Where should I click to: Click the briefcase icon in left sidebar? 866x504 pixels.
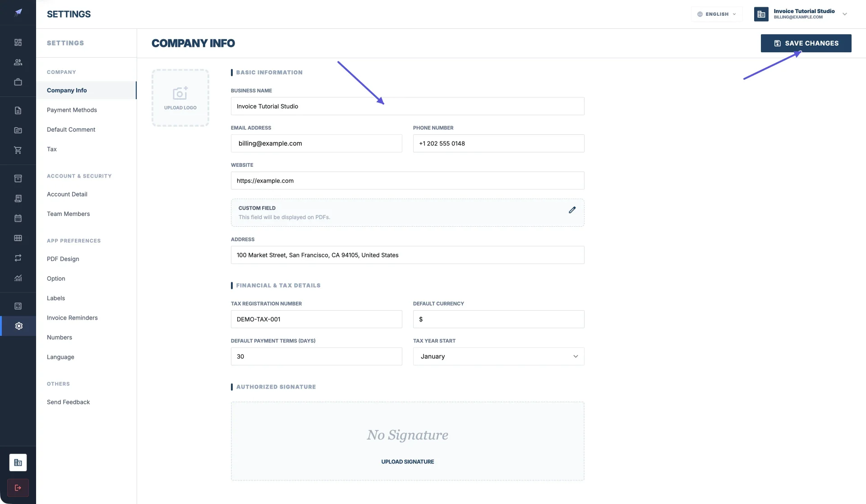pyautogui.click(x=18, y=82)
